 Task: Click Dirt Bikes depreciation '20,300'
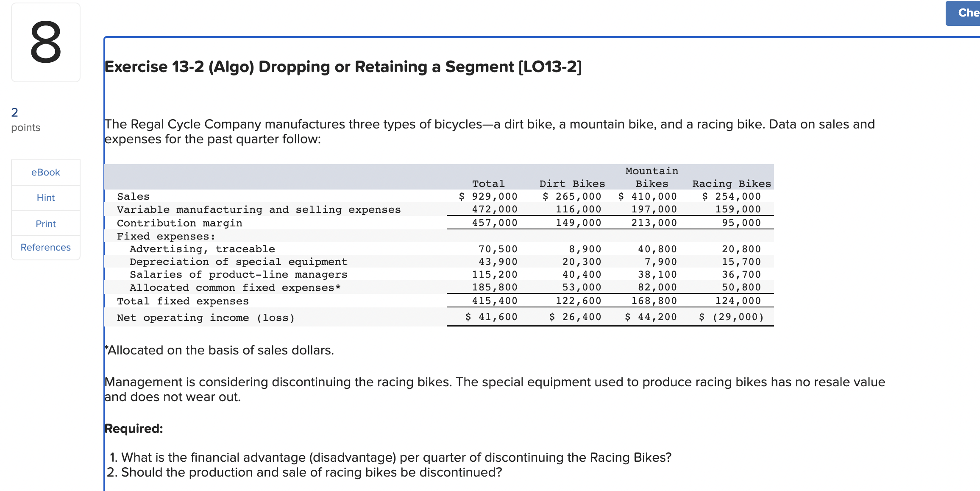[x=582, y=262]
